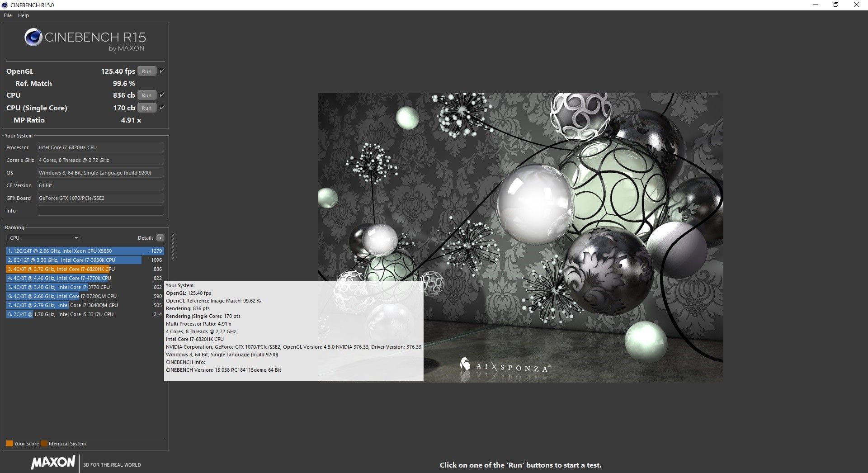The width and height of the screenshot is (868, 473).
Task: Click the GFX Board field showing GeForce GTX 1070
Action: click(x=100, y=198)
